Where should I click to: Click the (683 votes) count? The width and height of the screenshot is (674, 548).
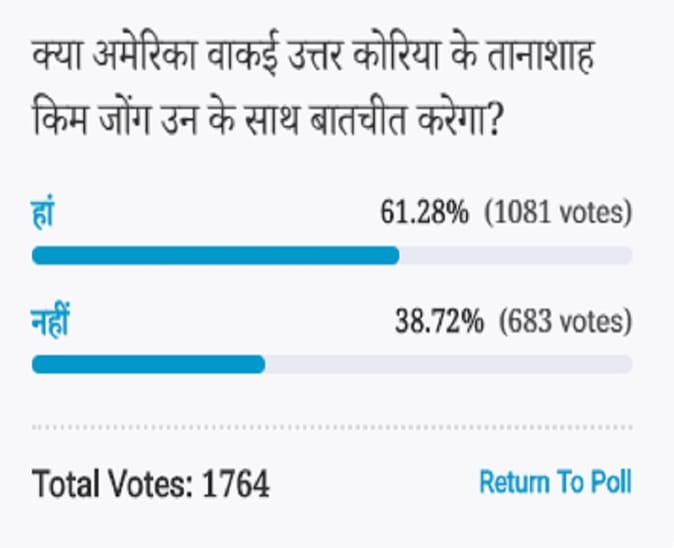[566, 322]
